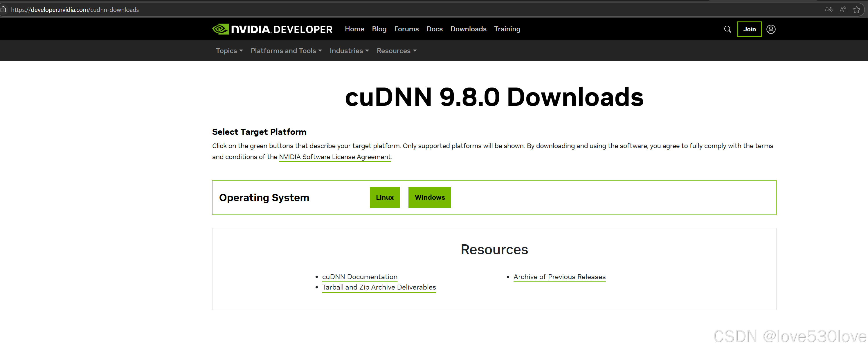View site info via lock icon
The height and width of the screenshot is (351, 868).
click(x=3, y=10)
